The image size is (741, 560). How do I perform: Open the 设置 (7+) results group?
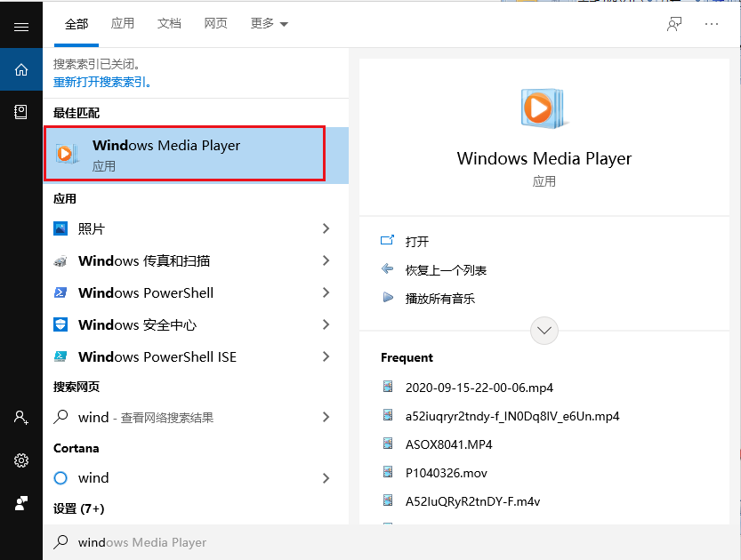(x=79, y=508)
